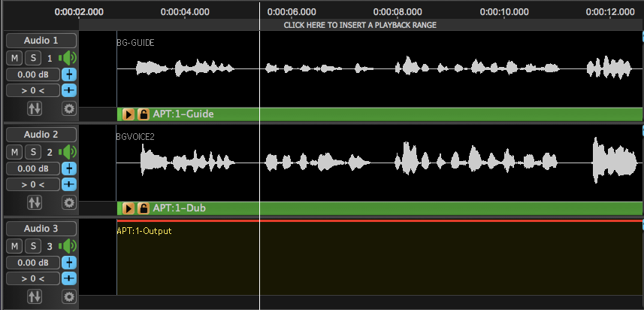The height and width of the screenshot is (310, 644).
Task: Toggle lock icon on APT:1-Guide bar
Action: [143, 114]
